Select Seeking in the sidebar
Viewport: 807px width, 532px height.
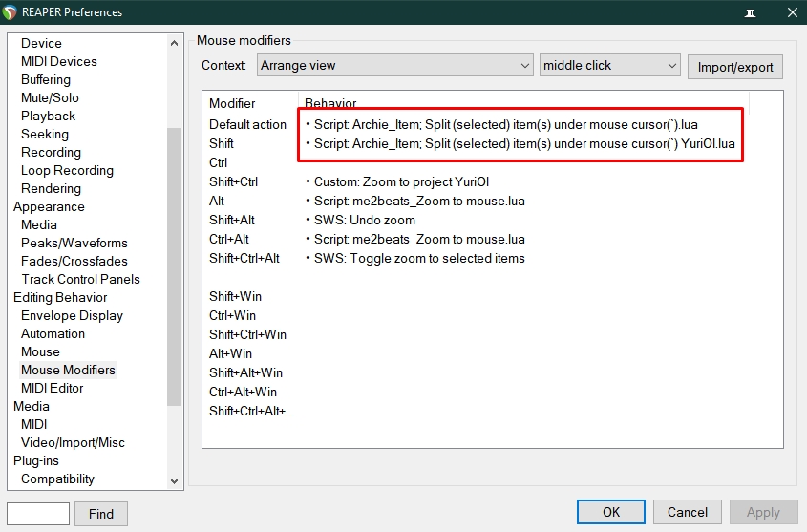click(x=44, y=134)
